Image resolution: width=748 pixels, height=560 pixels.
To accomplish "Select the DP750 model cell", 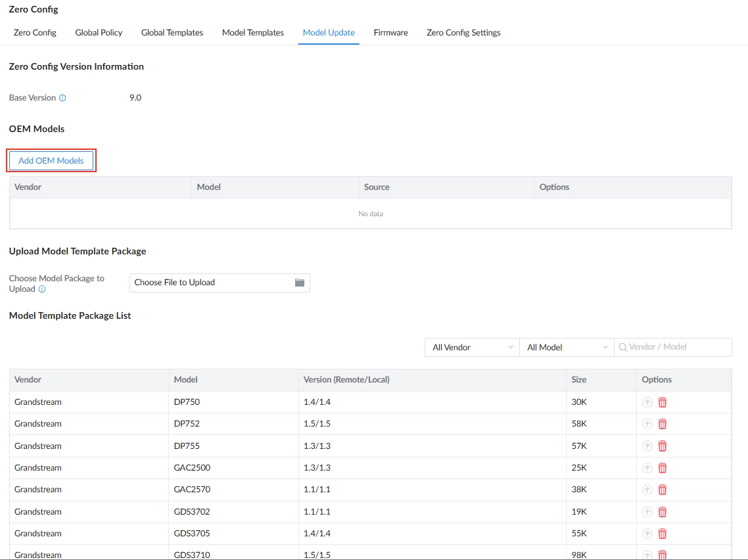I will [233, 402].
